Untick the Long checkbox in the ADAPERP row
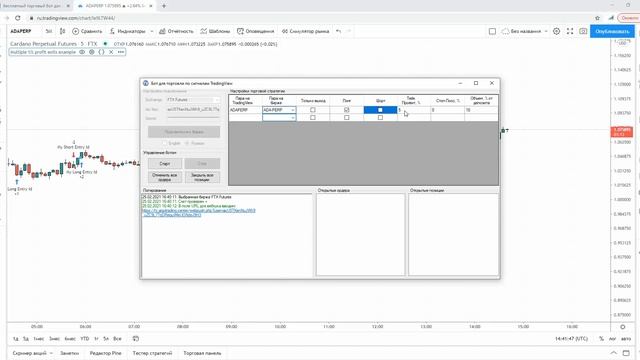 (347, 110)
